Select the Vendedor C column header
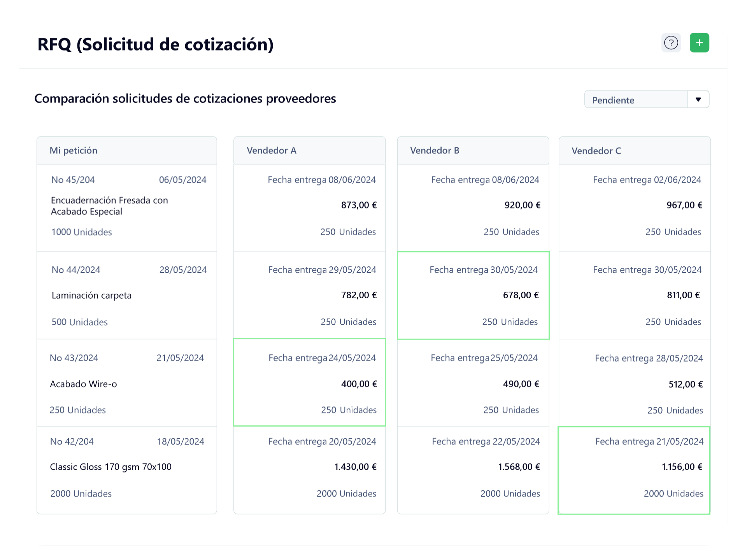Image resolution: width=747 pixels, height=560 pixels. click(635, 150)
